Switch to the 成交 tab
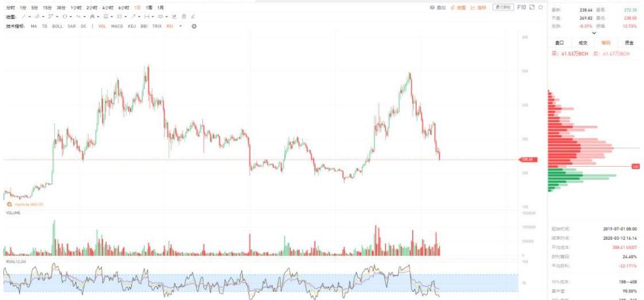This screenshot has height=300, width=644. [x=582, y=43]
